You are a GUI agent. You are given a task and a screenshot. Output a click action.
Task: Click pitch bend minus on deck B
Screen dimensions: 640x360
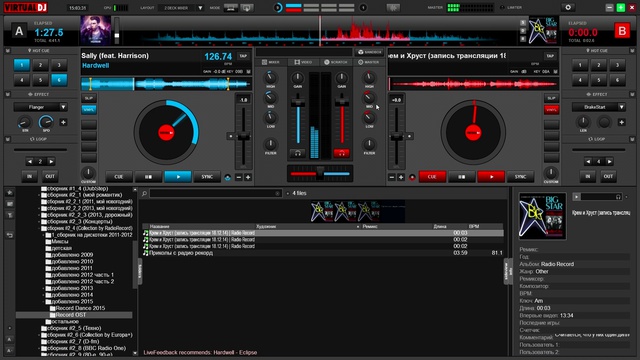tap(392, 177)
